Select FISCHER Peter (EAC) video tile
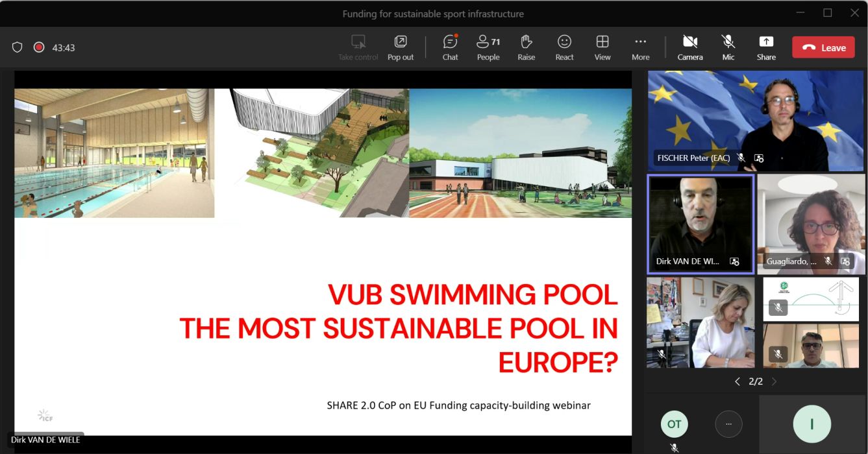Image resolution: width=868 pixels, height=454 pixels. [x=756, y=121]
